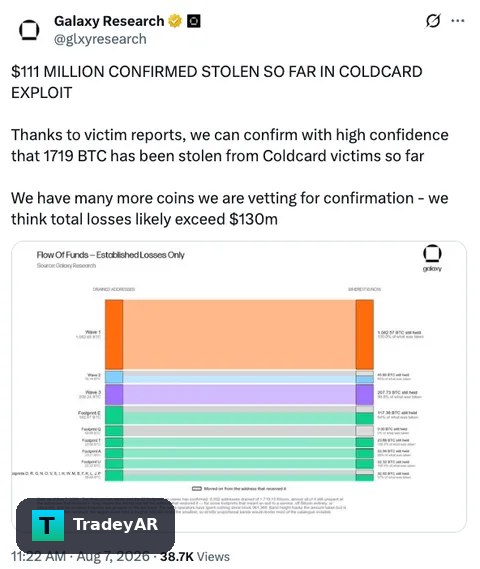480x569 pixels.
Task: Click the green Footprint E source block
Action: tap(114, 415)
